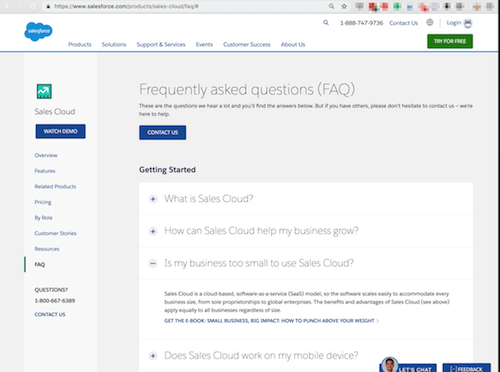Open the Get the E-Book small business link
This screenshot has width=500, height=372.
click(271, 321)
